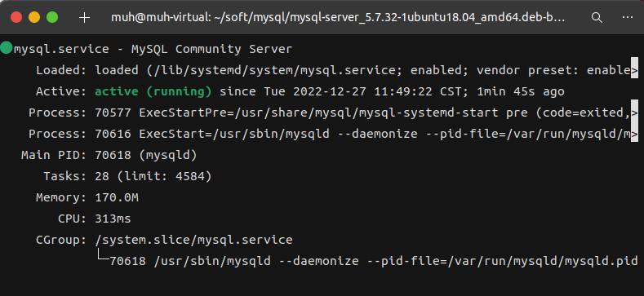Viewport: 644px width, 296px height.
Task: Click the Main PID 70618 (mysqld) text
Action: 146,156
